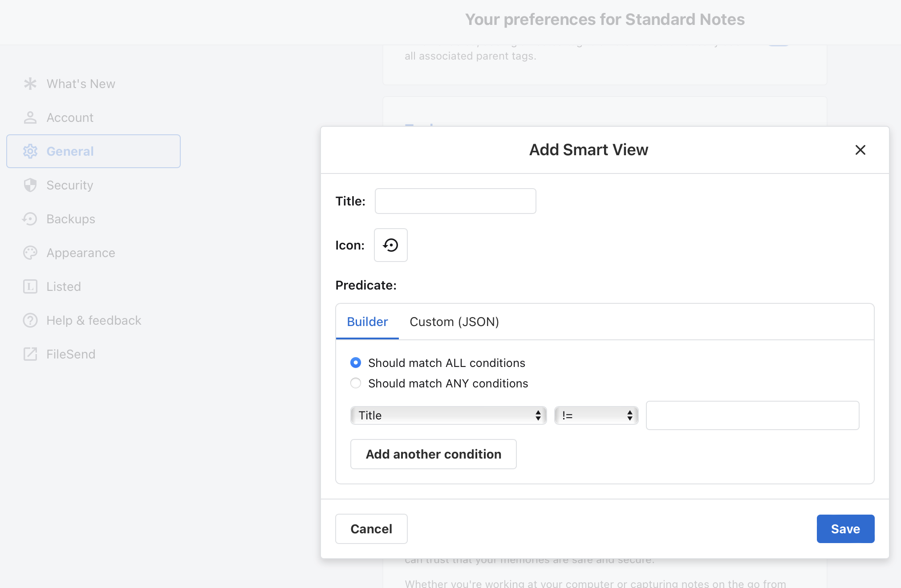Click the FileSend external link icon
The width and height of the screenshot is (901, 588).
coord(30,354)
